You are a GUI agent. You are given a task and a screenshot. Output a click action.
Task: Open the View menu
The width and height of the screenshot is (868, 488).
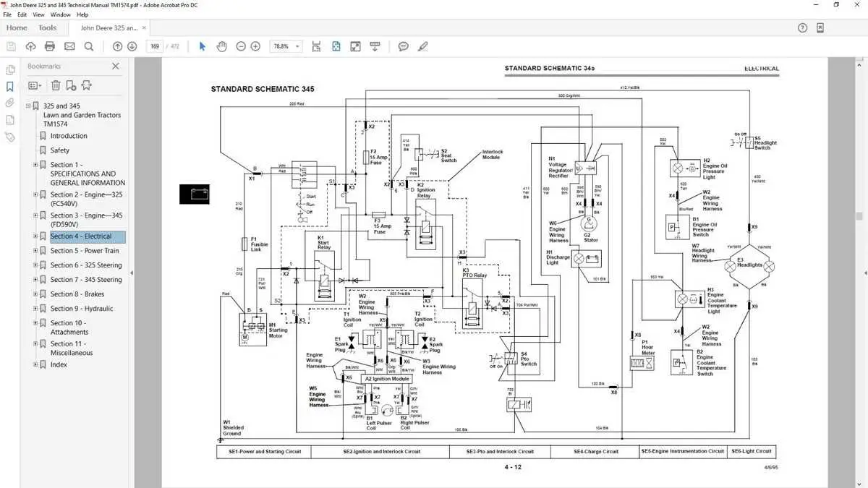[40, 14]
